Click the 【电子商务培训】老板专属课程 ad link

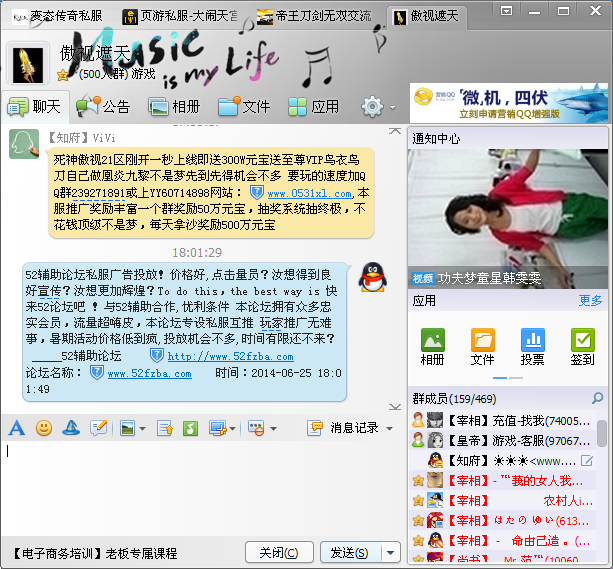click(x=95, y=553)
